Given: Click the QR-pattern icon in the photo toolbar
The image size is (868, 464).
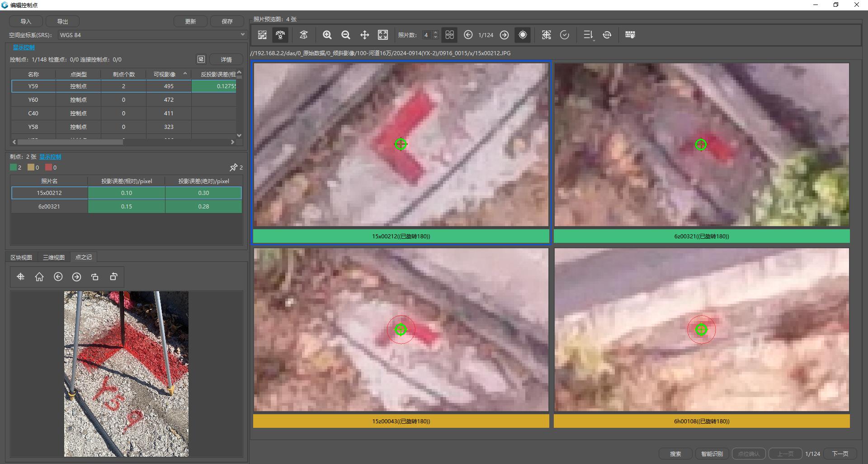Looking at the screenshot, I should pyautogui.click(x=262, y=35).
